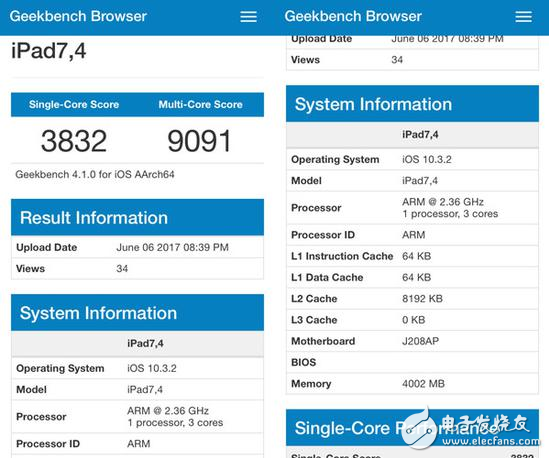The height and width of the screenshot is (458, 549).
Task: Click Processor ID value ARM in left panel
Action: 139,444
